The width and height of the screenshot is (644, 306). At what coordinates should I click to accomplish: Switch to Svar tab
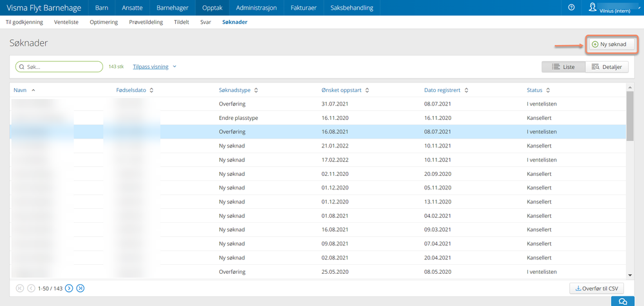(x=206, y=22)
